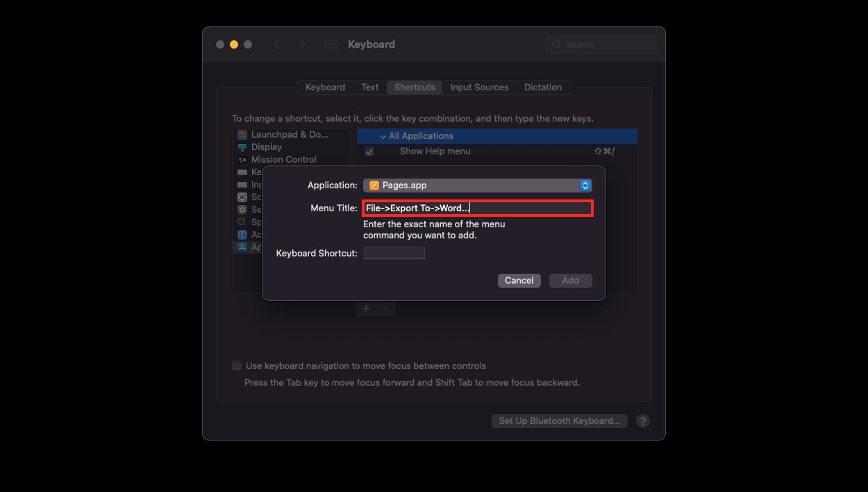Click the Keyboard Shortcut input box
This screenshot has height=492, width=868.
tap(394, 254)
